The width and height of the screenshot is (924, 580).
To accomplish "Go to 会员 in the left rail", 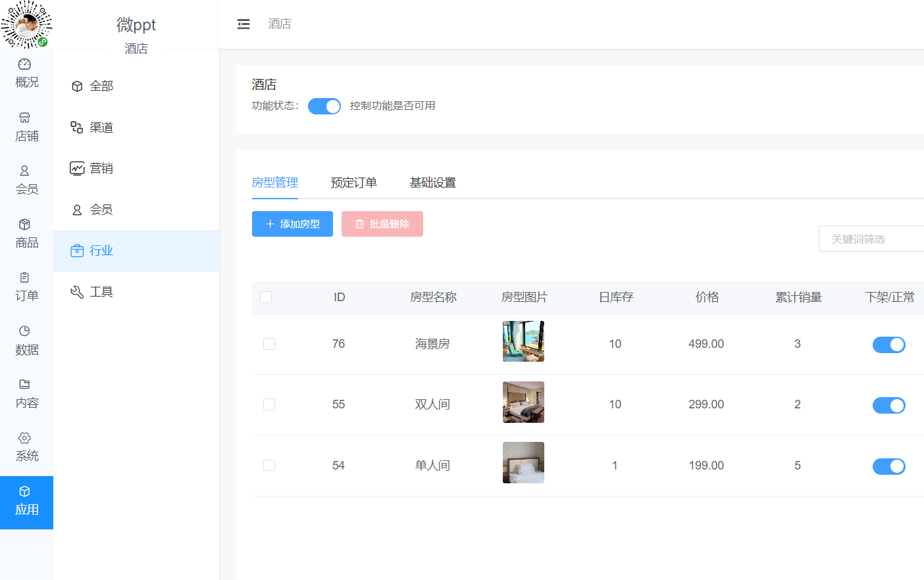I will pyautogui.click(x=26, y=181).
